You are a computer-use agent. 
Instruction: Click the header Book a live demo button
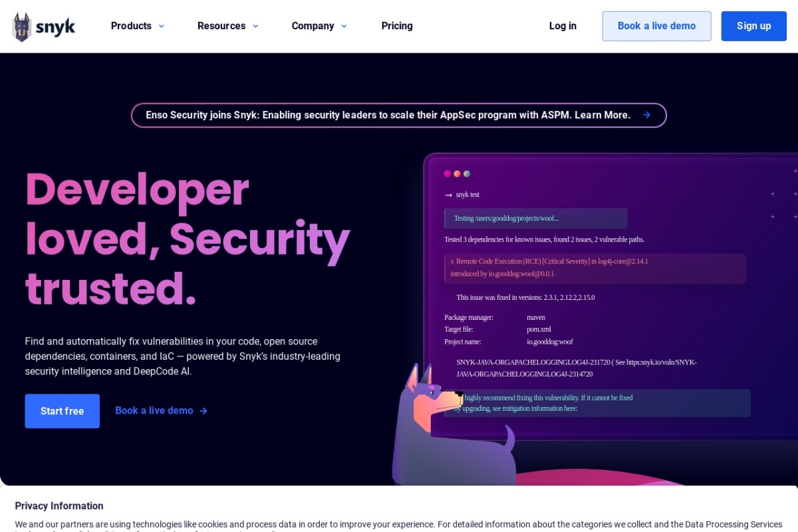656,26
